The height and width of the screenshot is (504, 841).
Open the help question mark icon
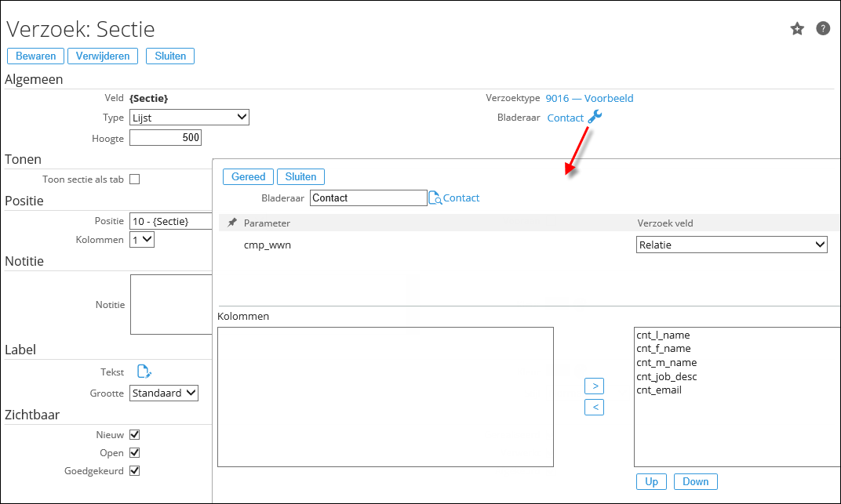(823, 29)
